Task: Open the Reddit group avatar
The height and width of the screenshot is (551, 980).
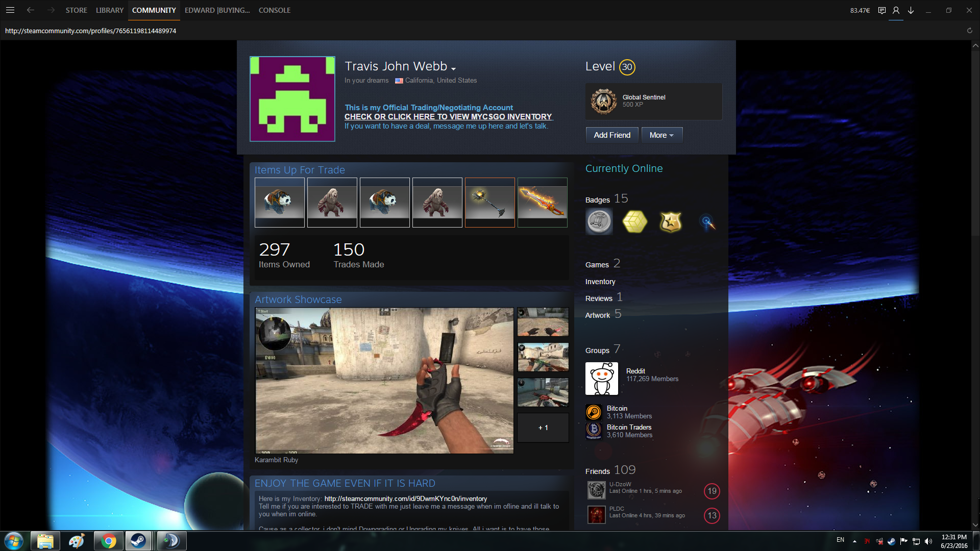Action: tap(601, 379)
